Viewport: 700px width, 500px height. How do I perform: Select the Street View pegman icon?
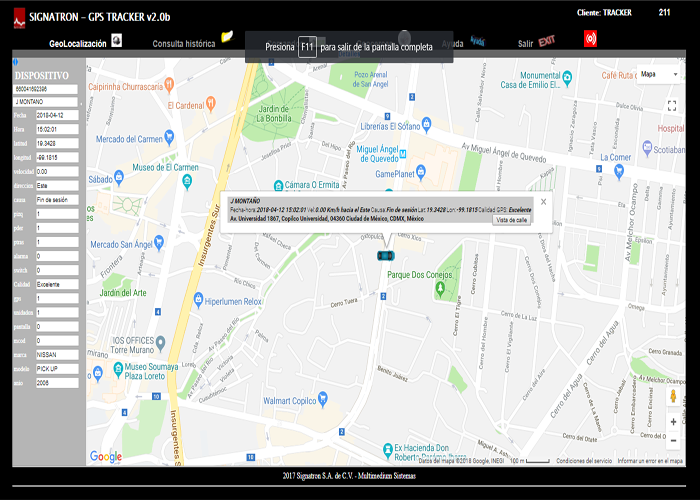coord(673,396)
